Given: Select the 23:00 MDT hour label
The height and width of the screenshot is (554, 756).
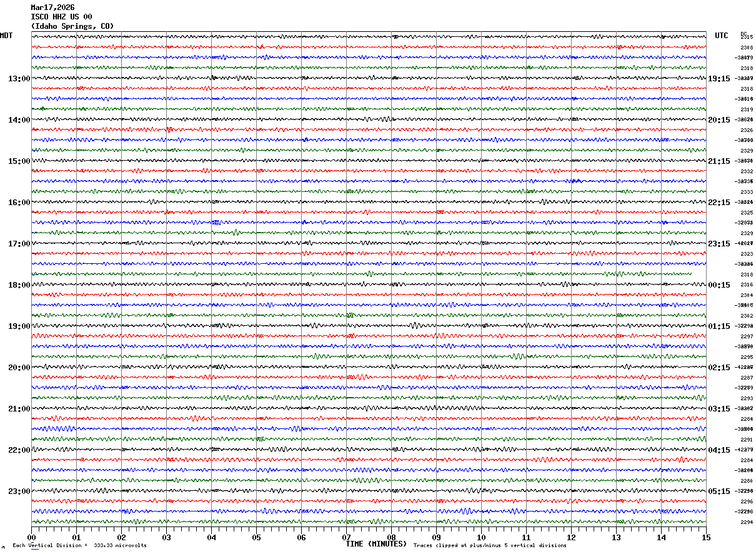Looking at the screenshot, I should tap(19, 491).
